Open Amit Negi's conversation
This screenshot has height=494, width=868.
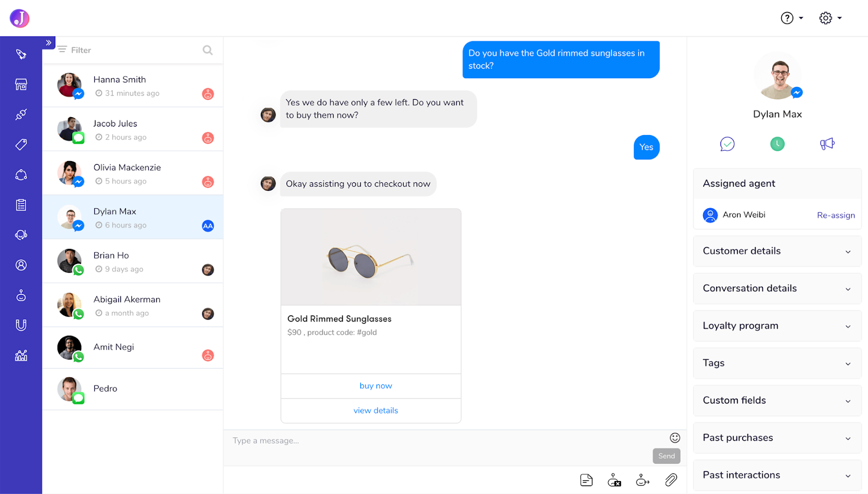coord(133,348)
